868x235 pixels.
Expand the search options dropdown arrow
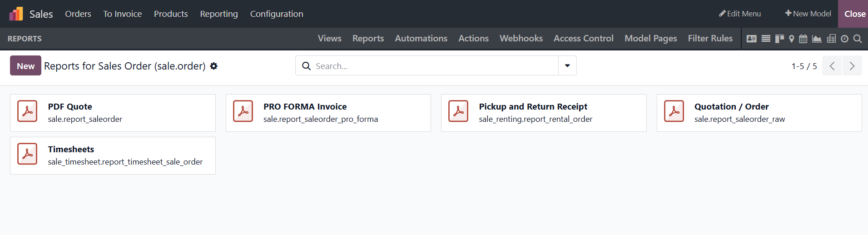567,65
